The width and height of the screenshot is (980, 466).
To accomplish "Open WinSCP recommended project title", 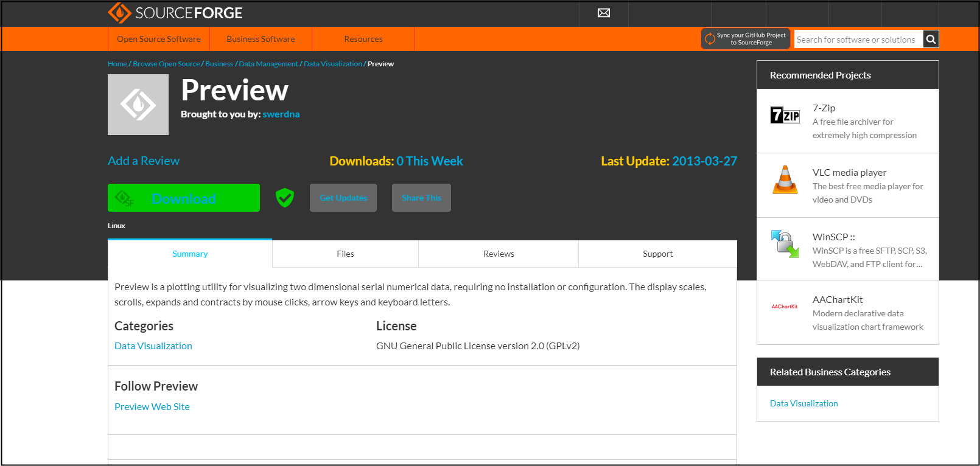I will 833,237.
